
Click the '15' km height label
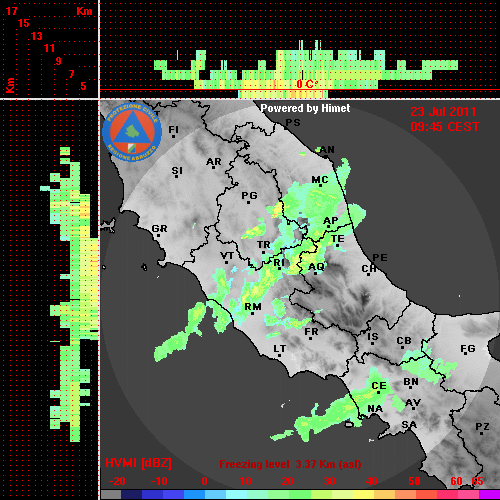[24, 23]
